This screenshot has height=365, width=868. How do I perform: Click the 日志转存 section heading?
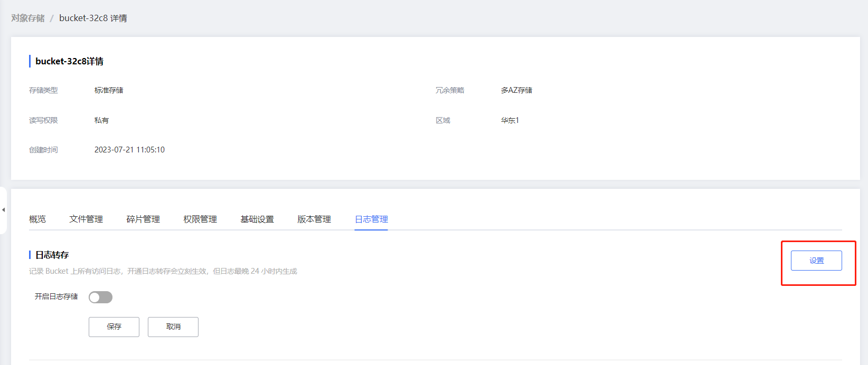52,255
